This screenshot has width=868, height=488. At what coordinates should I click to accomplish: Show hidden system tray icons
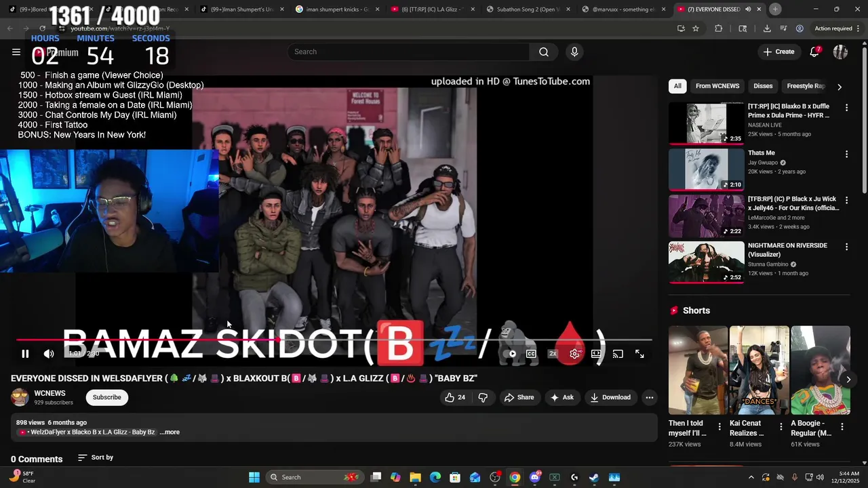click(x=751, y=477)
